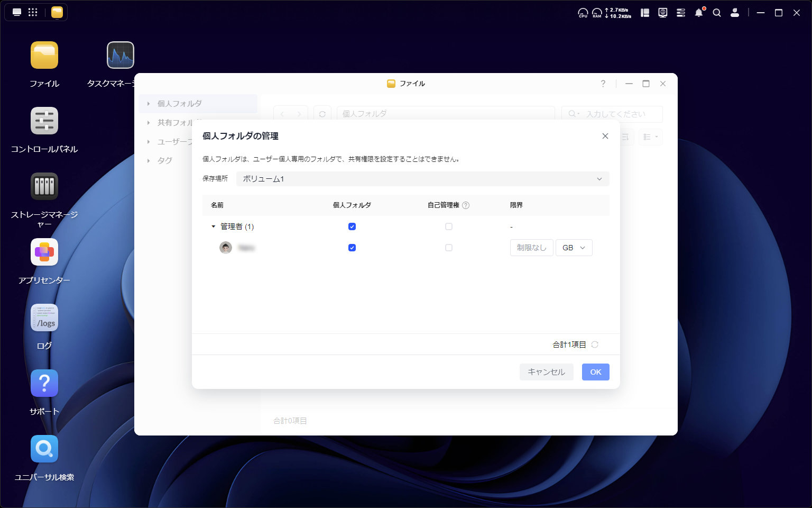Open the App Center icon

click(x=44, y=252)
